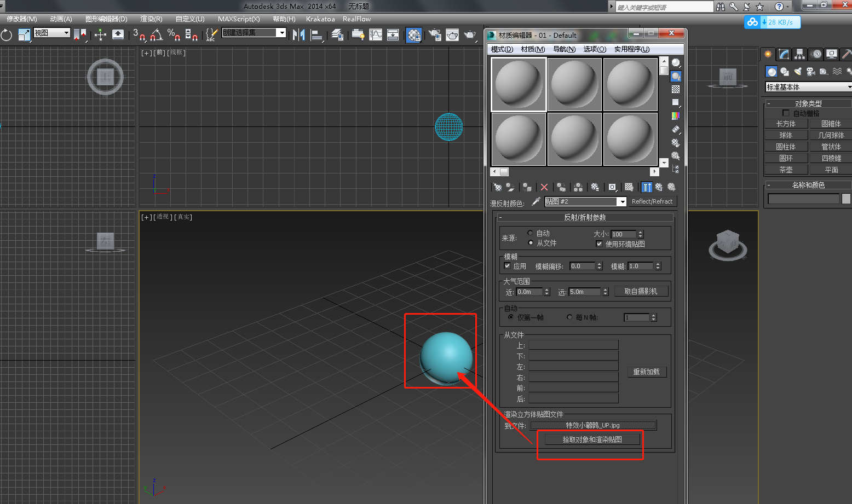852x504 pixels.
Task: Click Assign Material to Selection icon
Action: [527, 187]
